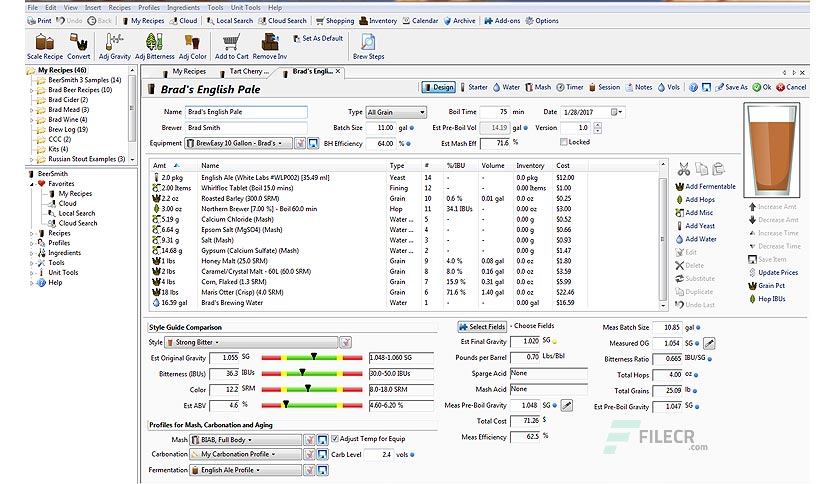Image resolution: width=836 pixels, height=484 pixels.
Task: Open the Fermentation profile dropdown
Action: pos(245,470)
